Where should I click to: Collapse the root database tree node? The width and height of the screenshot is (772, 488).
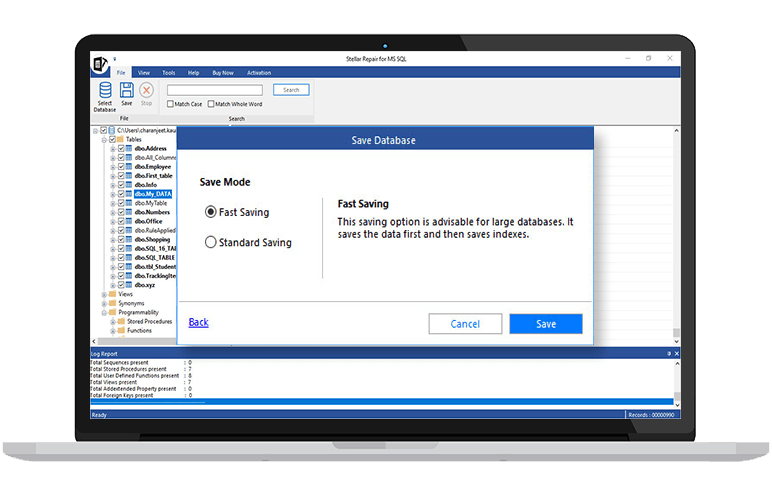click(x=96, y=130)
